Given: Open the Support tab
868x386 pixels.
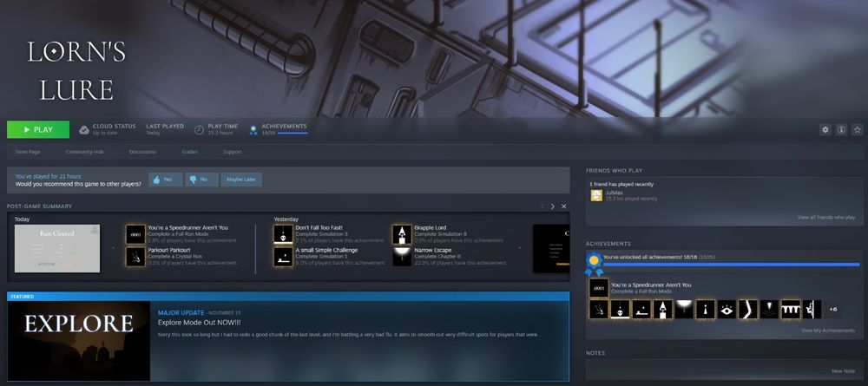Looking at the screenshot, I should click(233, 152).
